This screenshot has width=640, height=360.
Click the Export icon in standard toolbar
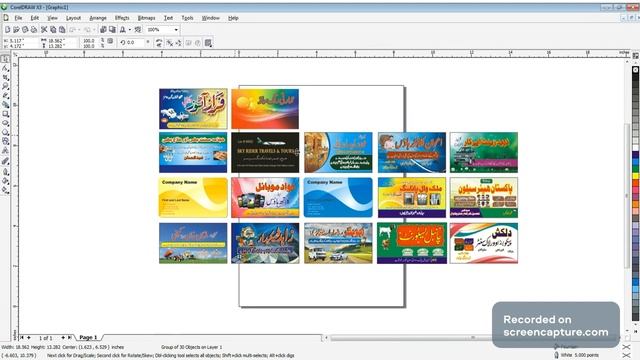(112, 30)
